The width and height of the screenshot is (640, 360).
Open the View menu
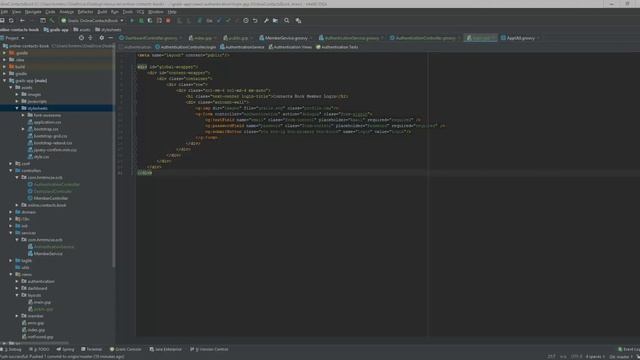(x=16, y=12)
